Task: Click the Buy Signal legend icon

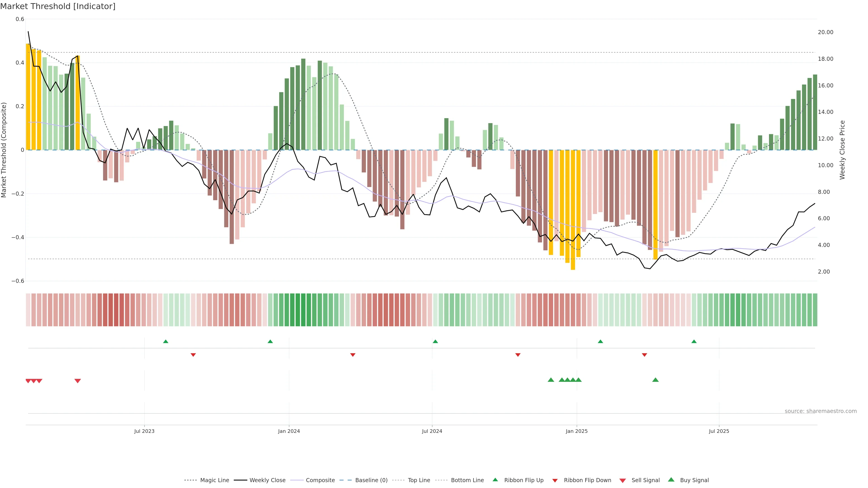Action: click(671, 480)
